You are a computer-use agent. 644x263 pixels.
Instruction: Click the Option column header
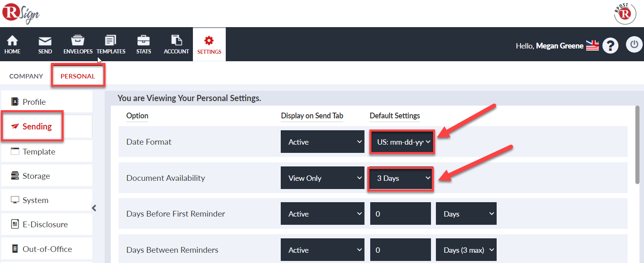(x=137, y=116)
